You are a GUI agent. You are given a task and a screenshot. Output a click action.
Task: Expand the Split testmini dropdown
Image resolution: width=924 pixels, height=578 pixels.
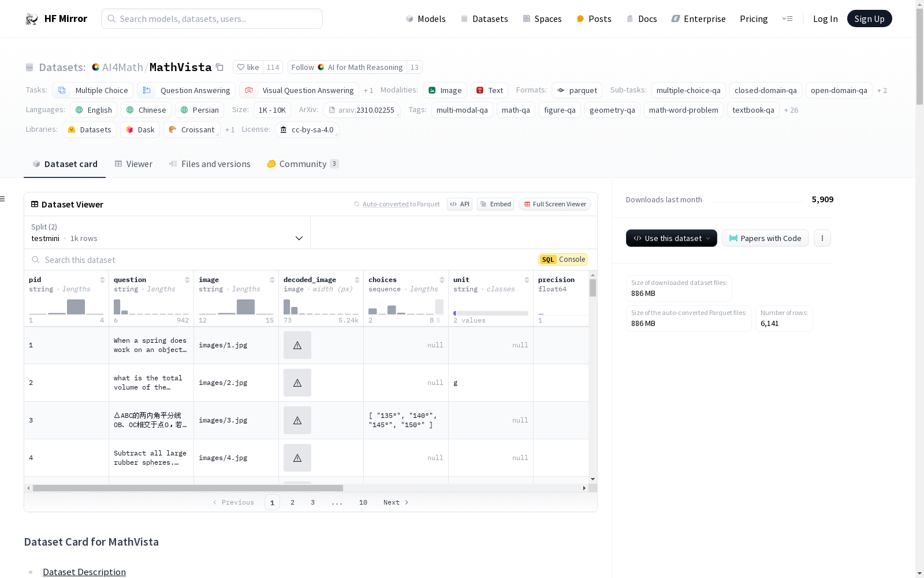tap(167, 233)
